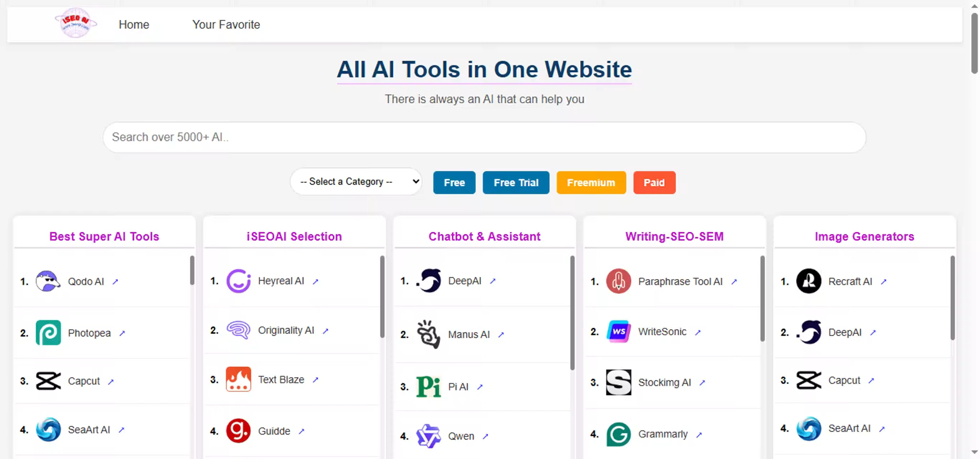Click the Recraft AI logo icon
The width and height of the screenshot is (980, 459).
(x=809, y=281)
